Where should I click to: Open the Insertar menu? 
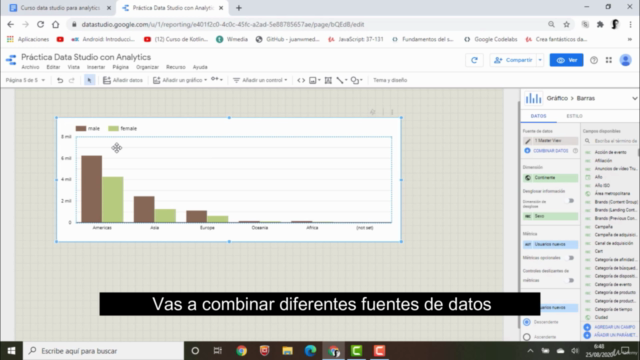(96, 67)
